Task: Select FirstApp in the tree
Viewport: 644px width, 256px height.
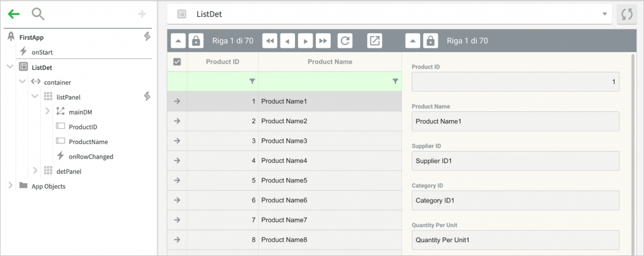Action: 31,37
